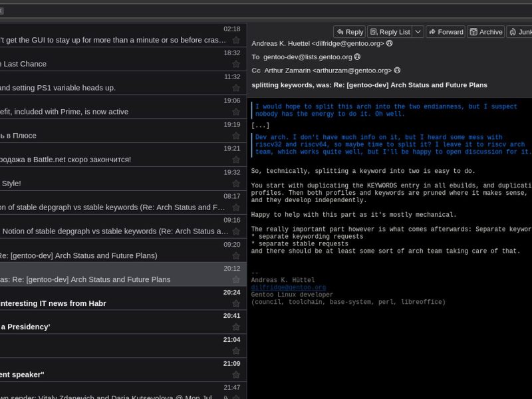Open the 'ent speaker"' message
Image resolution: width=532 pixels, height=399 pixels.
tap(123, 370)
